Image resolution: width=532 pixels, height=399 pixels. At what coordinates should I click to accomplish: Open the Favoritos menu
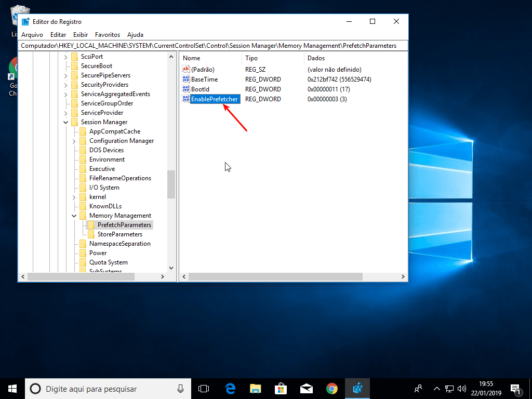pyautogui.click(x=108, y=34)
